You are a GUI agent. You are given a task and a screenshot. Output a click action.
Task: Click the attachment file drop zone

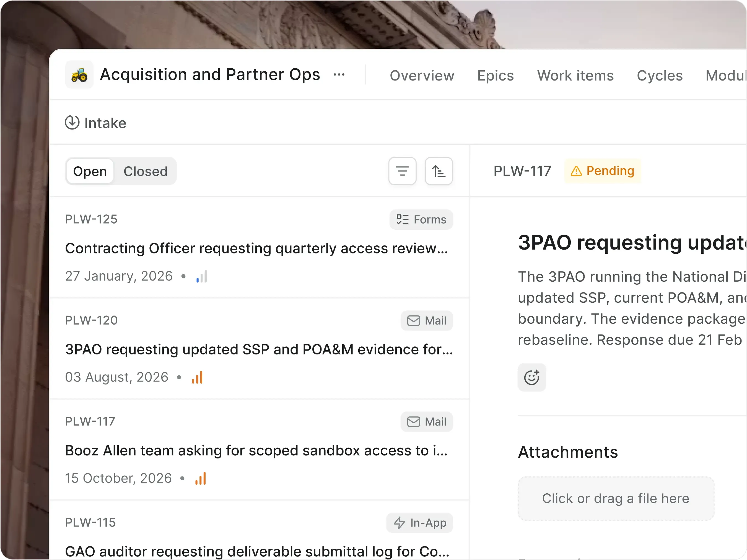[616, 498]
